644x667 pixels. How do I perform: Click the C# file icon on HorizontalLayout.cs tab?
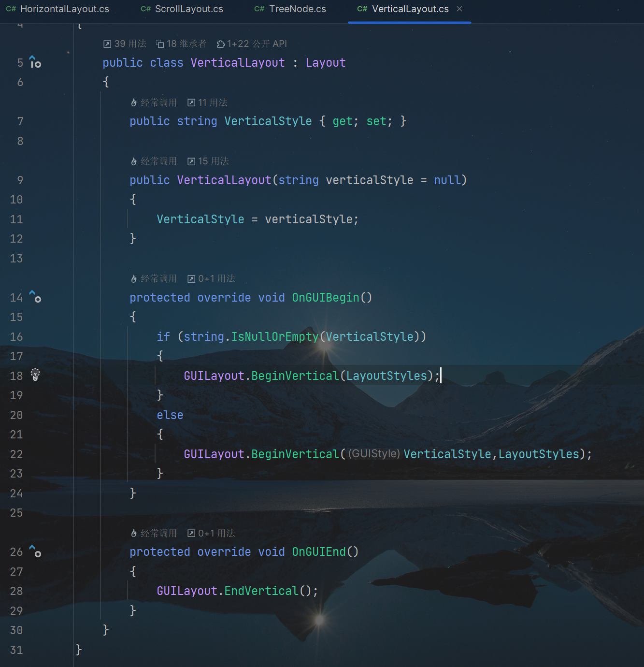click(x=11, y=9)
